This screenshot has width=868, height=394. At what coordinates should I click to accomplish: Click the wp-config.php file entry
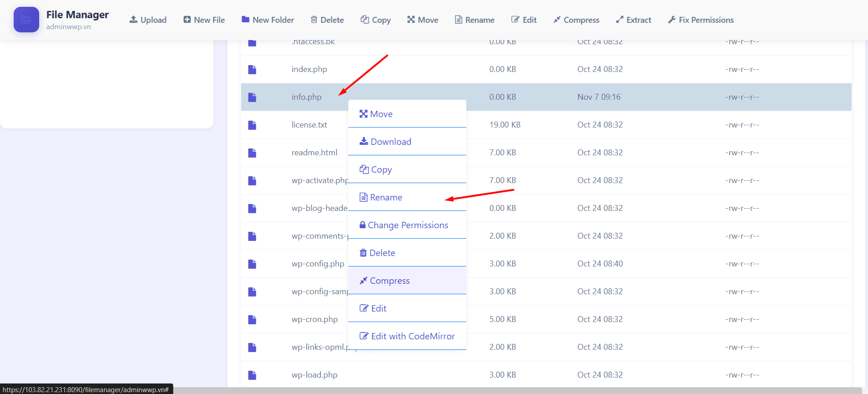[x=318, y=264]
